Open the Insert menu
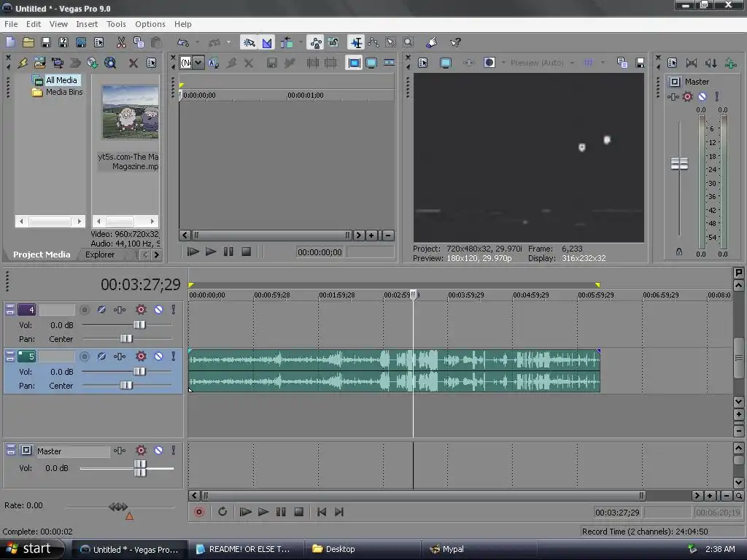 [87, 24]
